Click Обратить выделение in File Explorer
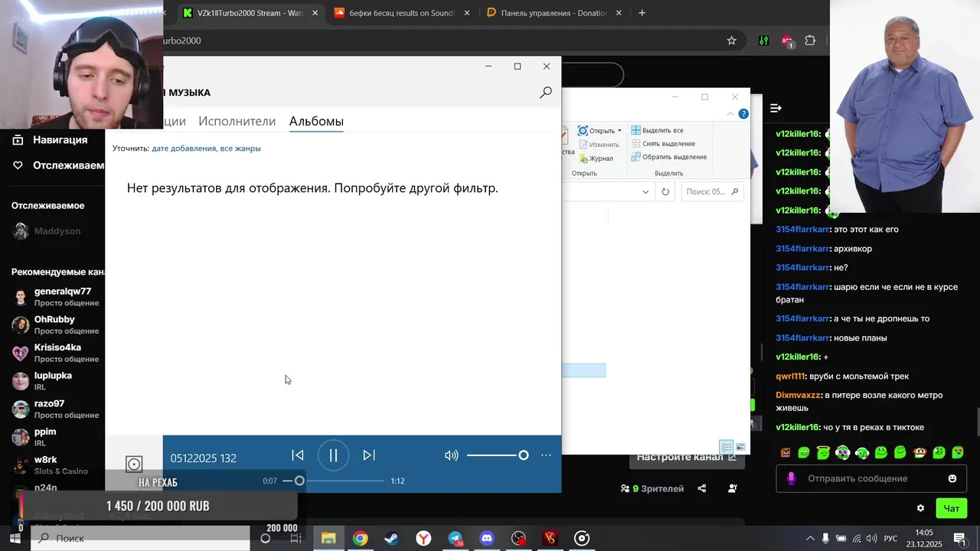Viewport: 980px width, 551px height. 669,157
